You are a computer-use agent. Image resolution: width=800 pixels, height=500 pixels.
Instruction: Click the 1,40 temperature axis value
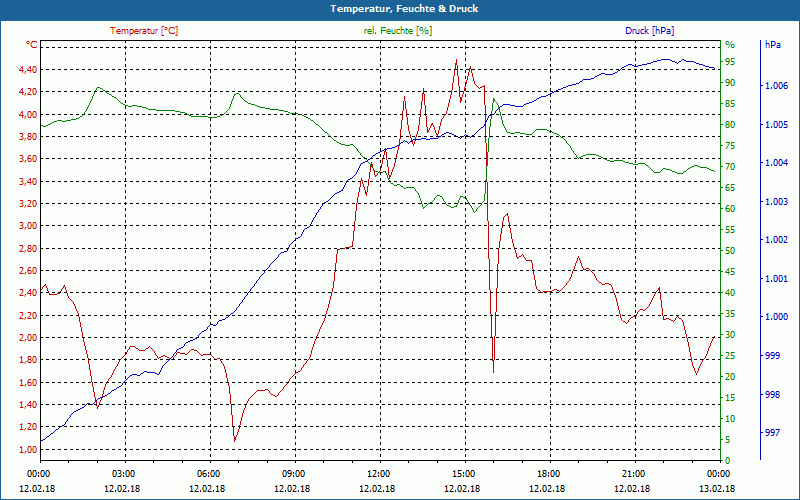pyautogui.click(x=28, y=405)
